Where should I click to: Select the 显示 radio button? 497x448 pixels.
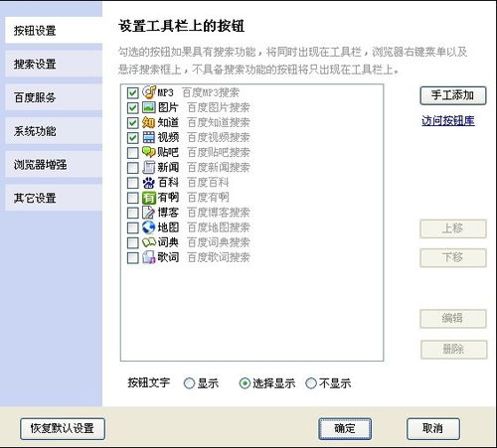click(x=189, y=383)
